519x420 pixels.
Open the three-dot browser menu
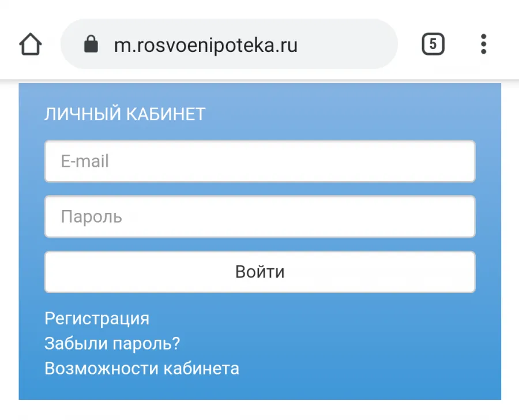pos(484,44)
